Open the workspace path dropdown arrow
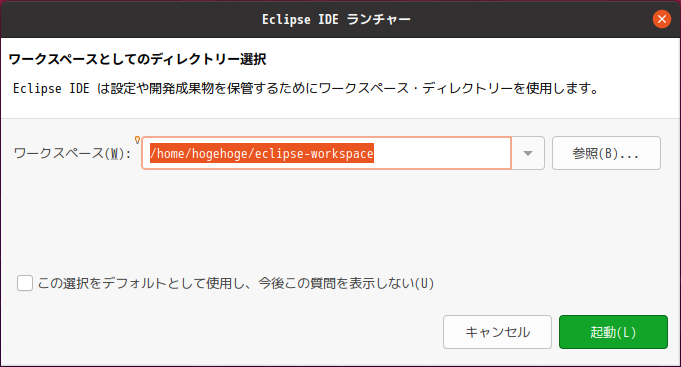 click(528, 153)
